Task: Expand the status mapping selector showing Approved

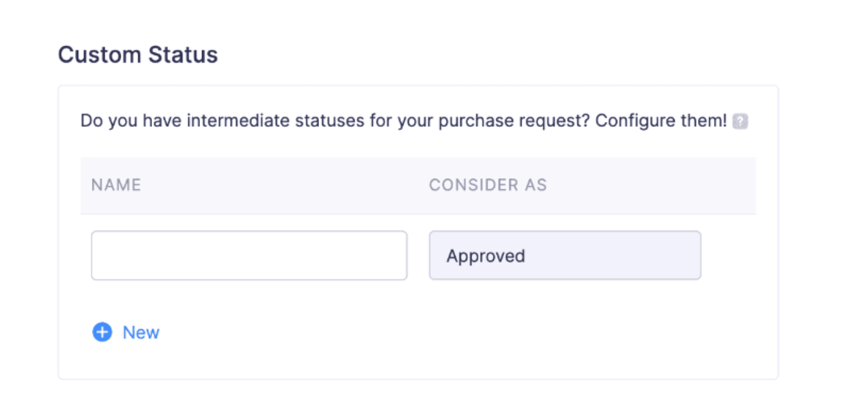Action: (565, 255)
